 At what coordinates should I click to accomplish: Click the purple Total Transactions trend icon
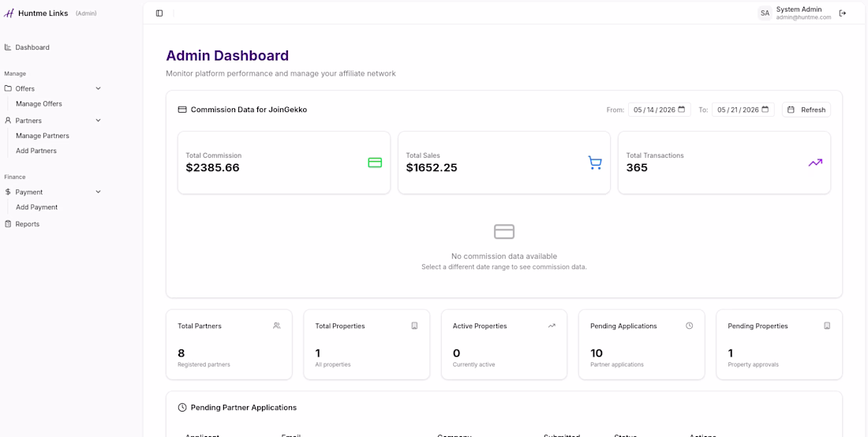click(x=815, y=162)
